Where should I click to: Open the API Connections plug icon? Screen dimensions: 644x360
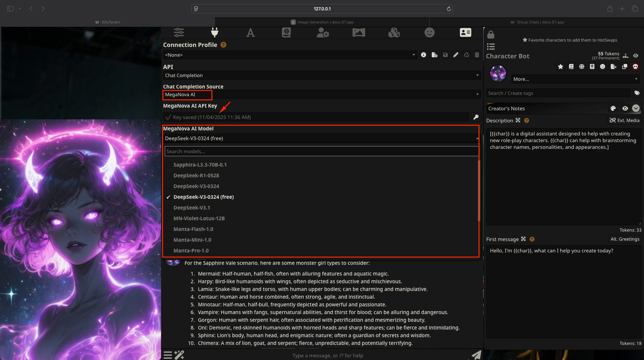[x=214, y=33]
